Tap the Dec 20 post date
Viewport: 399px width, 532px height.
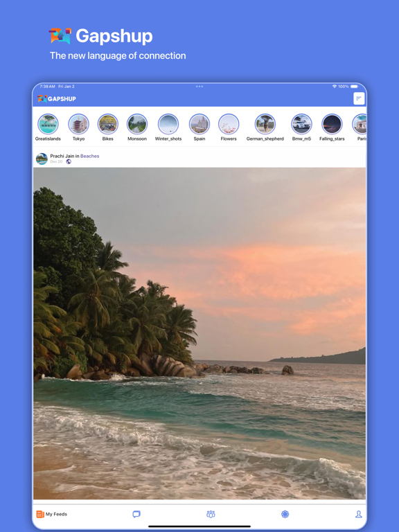click(x=56, y=161)
